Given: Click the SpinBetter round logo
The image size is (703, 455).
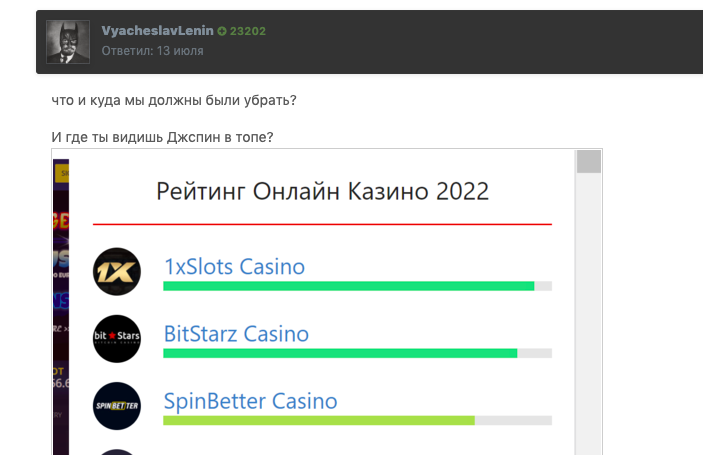Looking at the screenshot, I should coord(116,405).
